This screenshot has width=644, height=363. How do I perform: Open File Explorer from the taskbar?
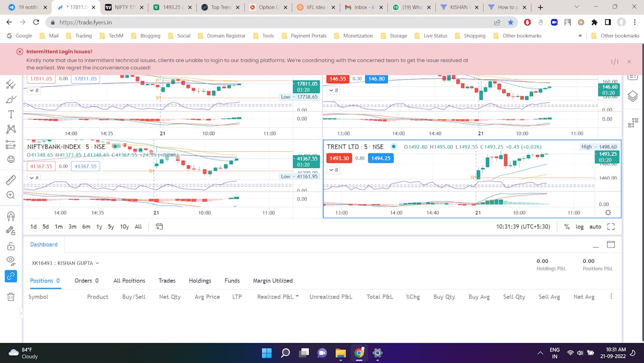[x=340, y=353]
